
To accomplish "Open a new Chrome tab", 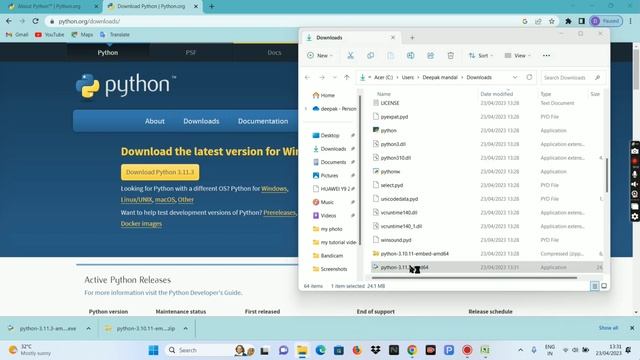I will click(211, 7).
